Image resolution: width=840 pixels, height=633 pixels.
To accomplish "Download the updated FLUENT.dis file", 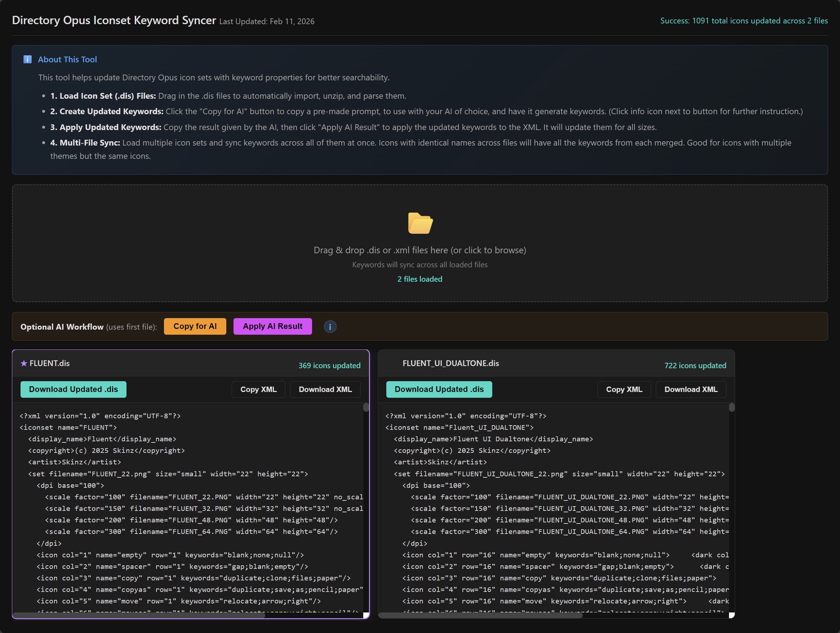I will pyautogui.click(x=73, y=389).
